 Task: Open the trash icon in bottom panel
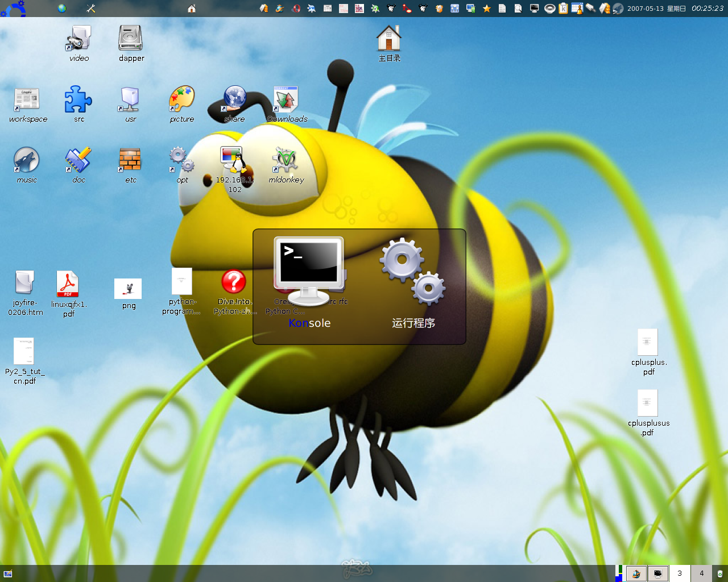[x=720, y=573]
